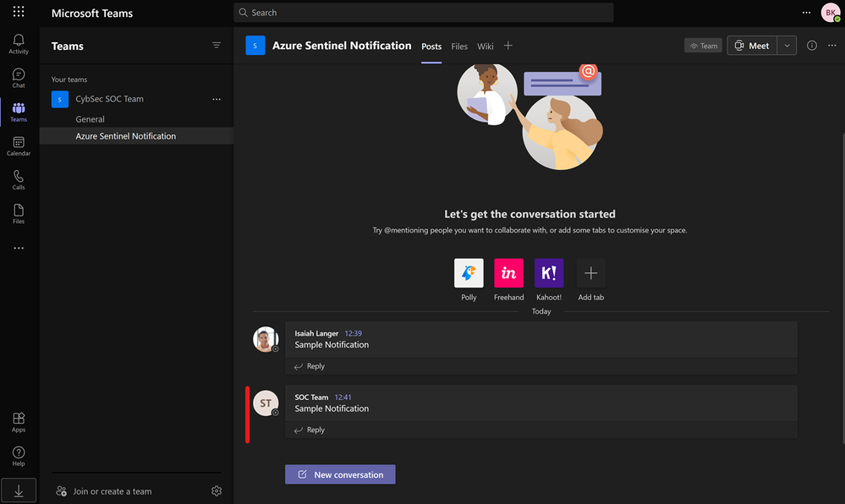Click the Team visibility button
845x504 pixels.
[703, 46]
